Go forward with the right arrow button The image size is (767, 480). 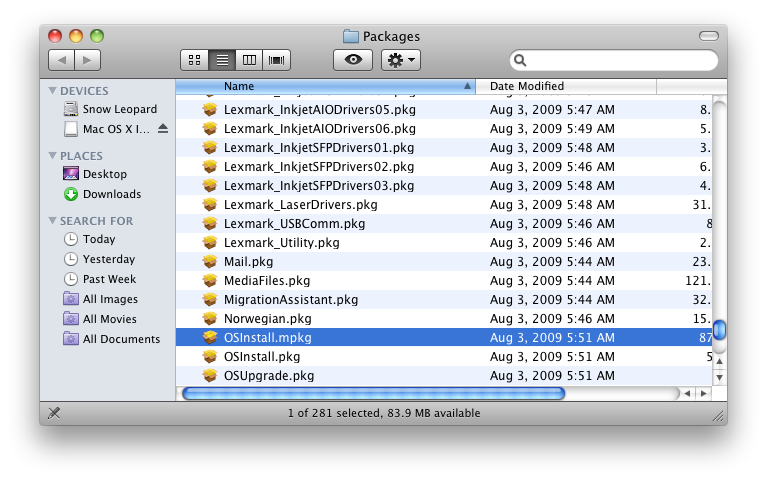click(x=88, y=60)
